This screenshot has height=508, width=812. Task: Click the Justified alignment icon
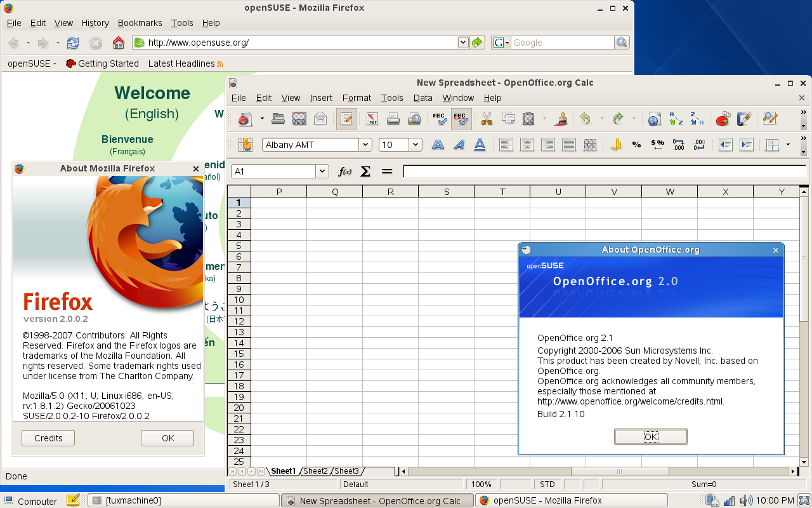click(569, 145)
